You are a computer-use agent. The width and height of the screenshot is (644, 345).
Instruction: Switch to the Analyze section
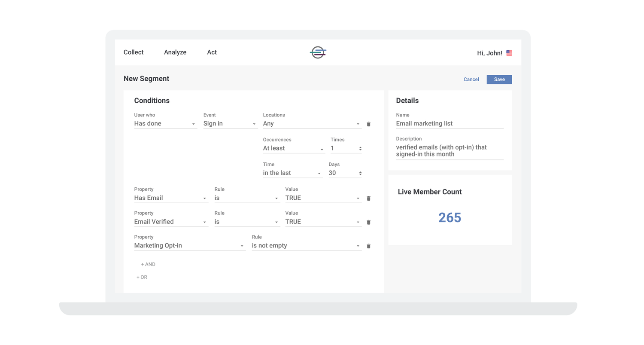click(x=175, y=52)
